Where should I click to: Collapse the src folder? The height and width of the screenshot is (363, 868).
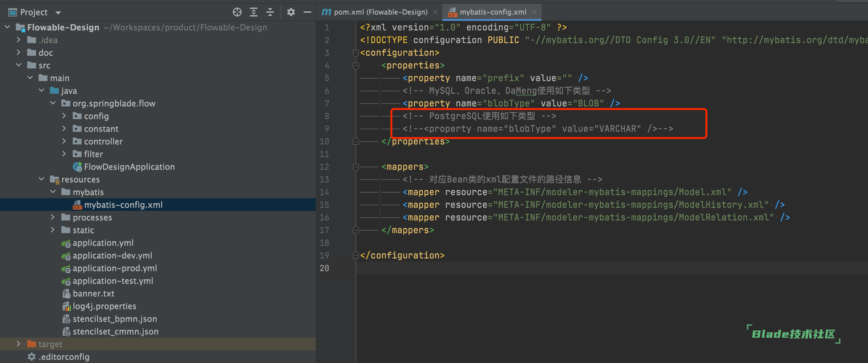19,65
